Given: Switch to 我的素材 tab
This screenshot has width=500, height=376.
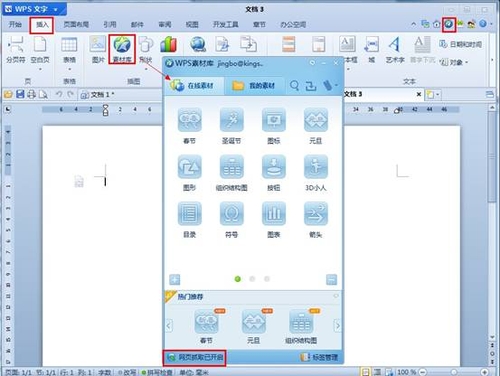Looking at the screenshot, I should pyautogui.click(x=254, y=86).
